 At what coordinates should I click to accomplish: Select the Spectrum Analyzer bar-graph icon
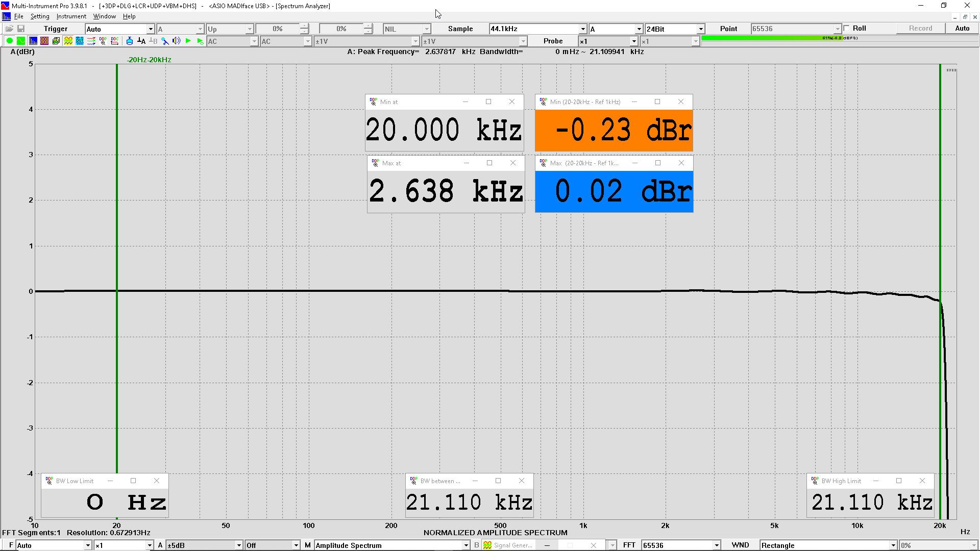(33, 41)
